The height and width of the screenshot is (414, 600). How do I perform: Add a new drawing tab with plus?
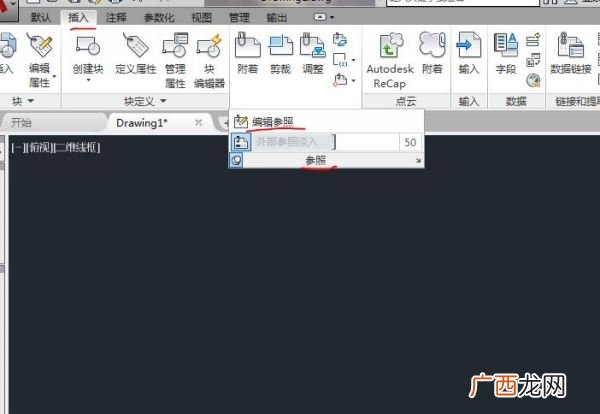[x=226, y=123]
